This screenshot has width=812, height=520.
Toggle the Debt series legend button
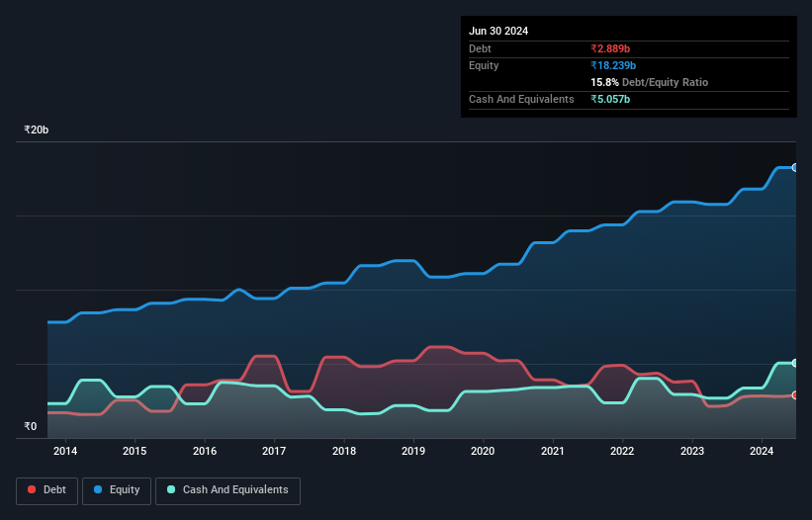[x=47, y=490]
